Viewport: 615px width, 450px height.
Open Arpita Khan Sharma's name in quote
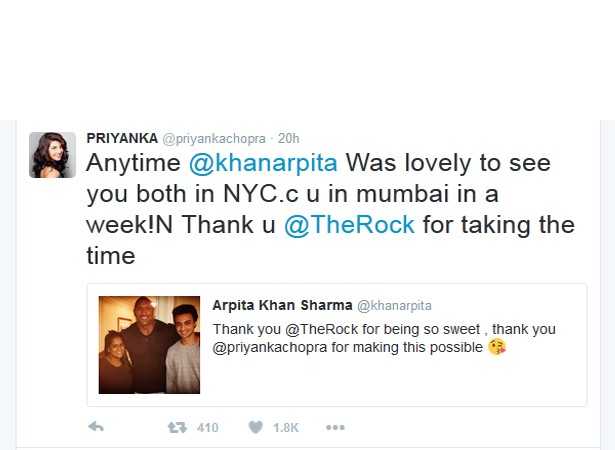(x=282, y=305)
